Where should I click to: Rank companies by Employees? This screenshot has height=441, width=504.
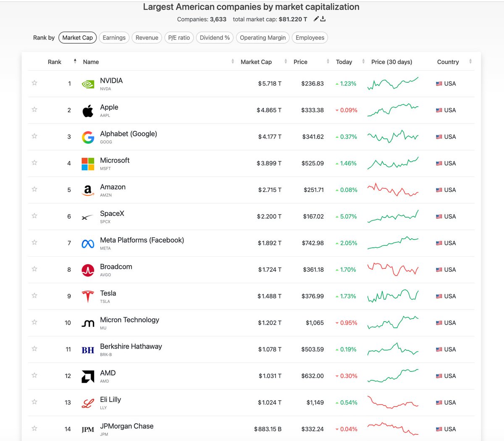point(310,37)
